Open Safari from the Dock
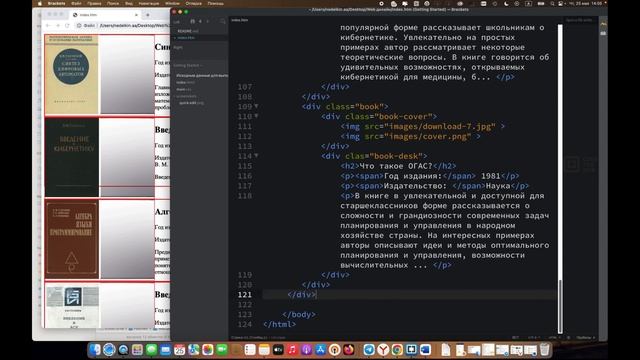This screenshot has height=360, width=640. 109,349
